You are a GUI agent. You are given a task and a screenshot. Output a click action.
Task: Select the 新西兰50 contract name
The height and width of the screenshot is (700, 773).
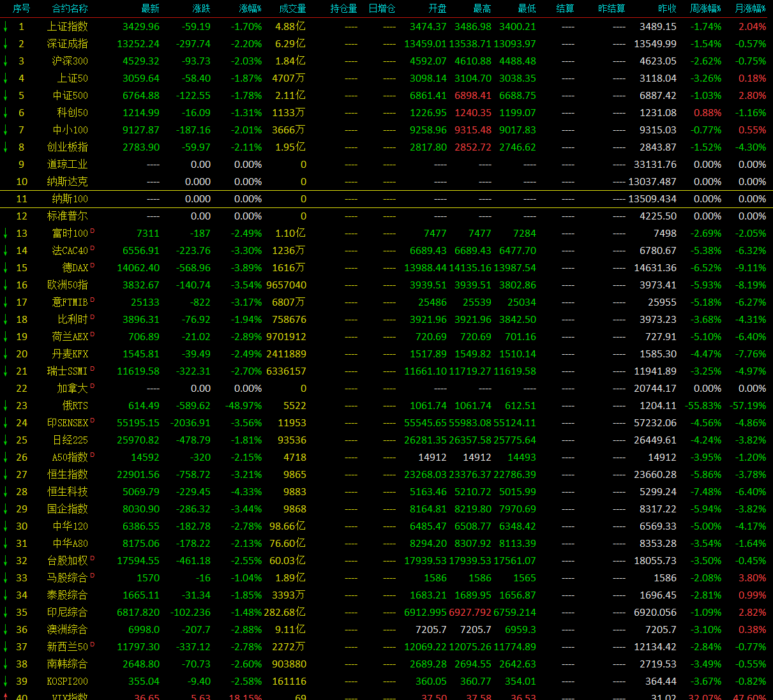tap(67, 647)
